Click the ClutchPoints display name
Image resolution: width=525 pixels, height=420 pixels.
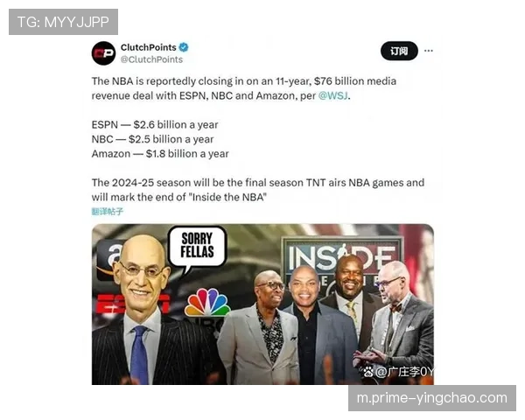click(x=149, y=47)
